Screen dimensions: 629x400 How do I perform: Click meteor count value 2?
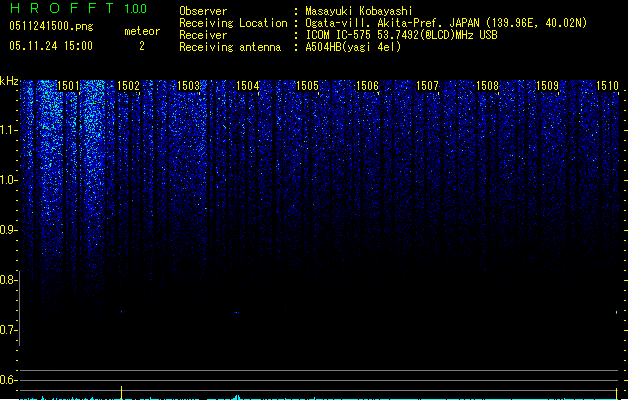tap(142, 46)
